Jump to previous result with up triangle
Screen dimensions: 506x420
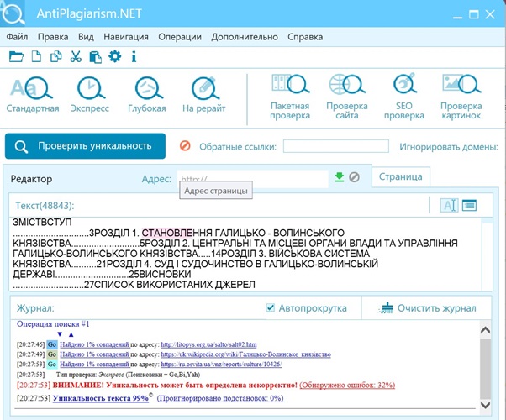click(71, 334)
